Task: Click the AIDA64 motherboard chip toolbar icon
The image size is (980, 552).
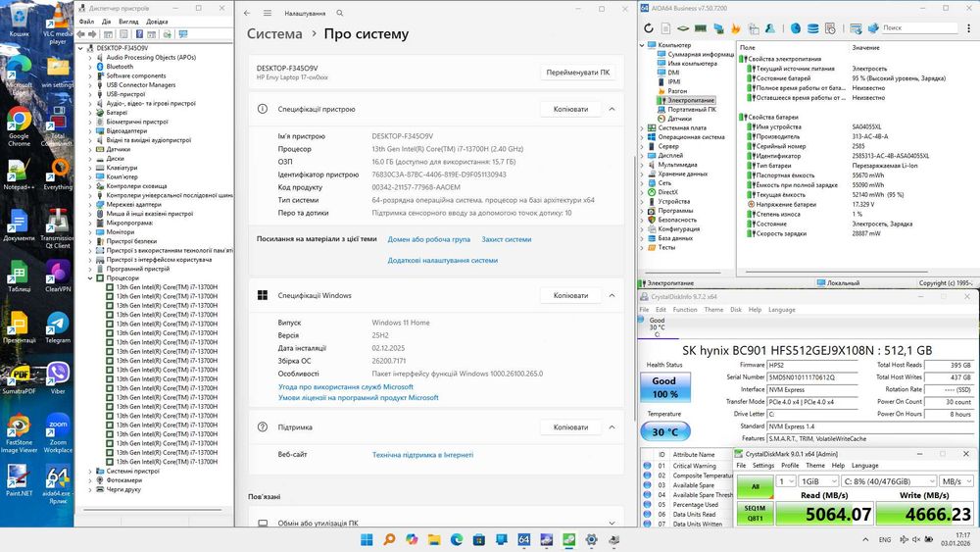Action: (x=683, y=28)
